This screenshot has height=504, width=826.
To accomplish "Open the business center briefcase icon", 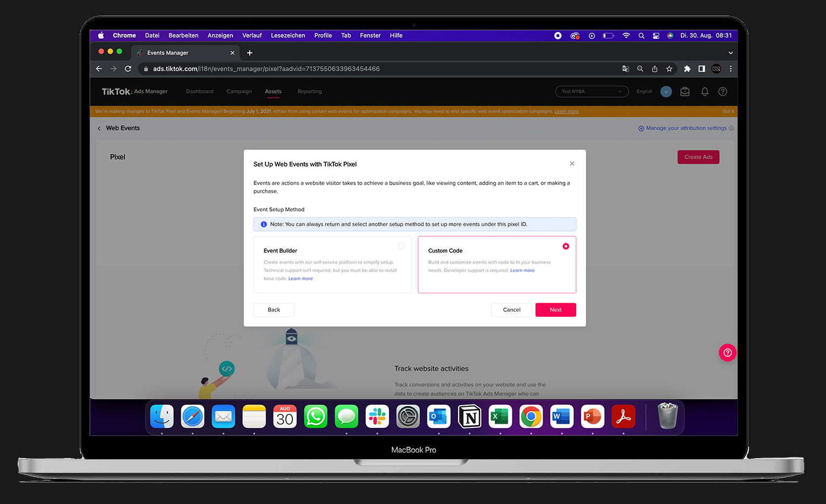I will 685,92.
